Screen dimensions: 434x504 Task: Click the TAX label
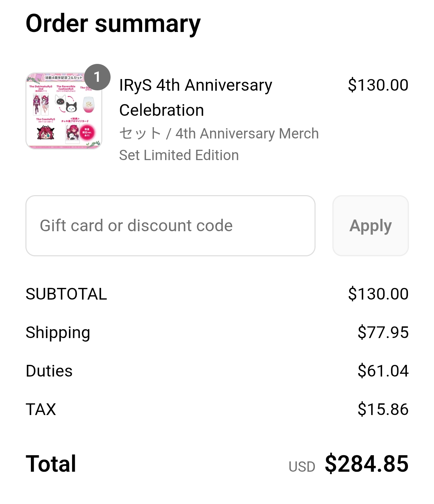tap(41, 410)
